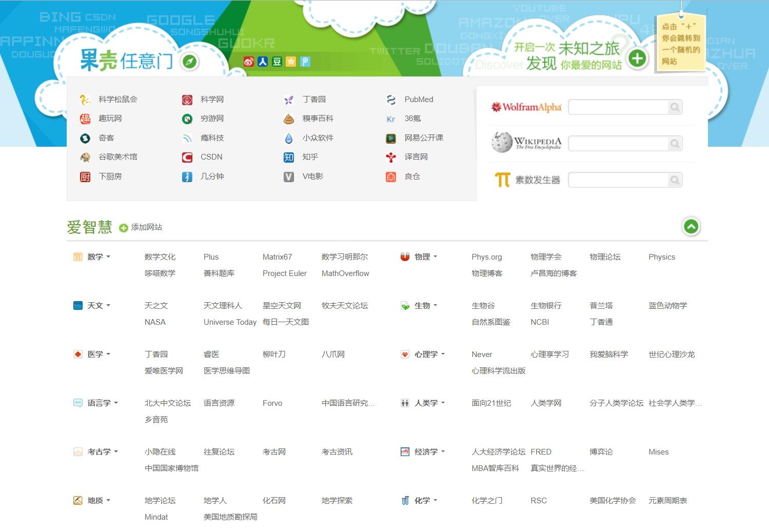Click inside the Wikipedia search field
This screenshot has width=769, height=532.
tap(621, 143)
